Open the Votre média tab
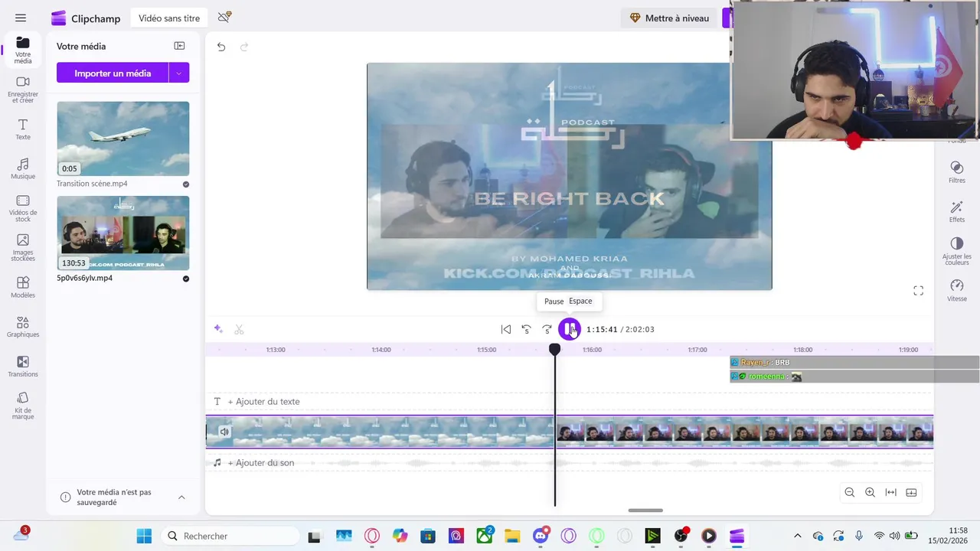The image size is (980, 551). (23, 50)
